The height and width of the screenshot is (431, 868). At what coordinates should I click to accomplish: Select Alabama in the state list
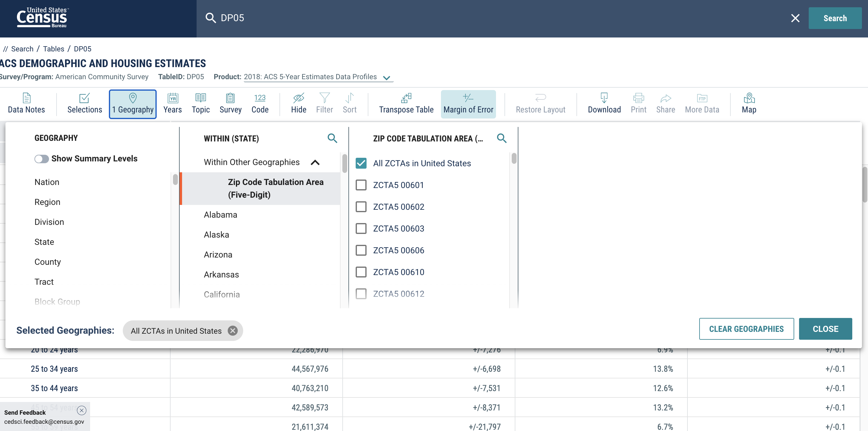point(220,215)
